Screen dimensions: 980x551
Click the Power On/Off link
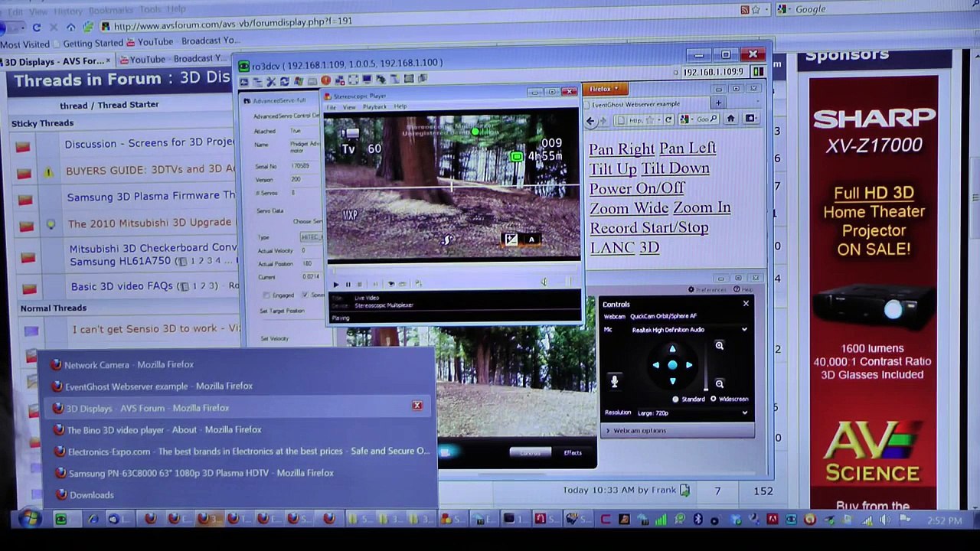pyautogui.click(x=637, y=188)
